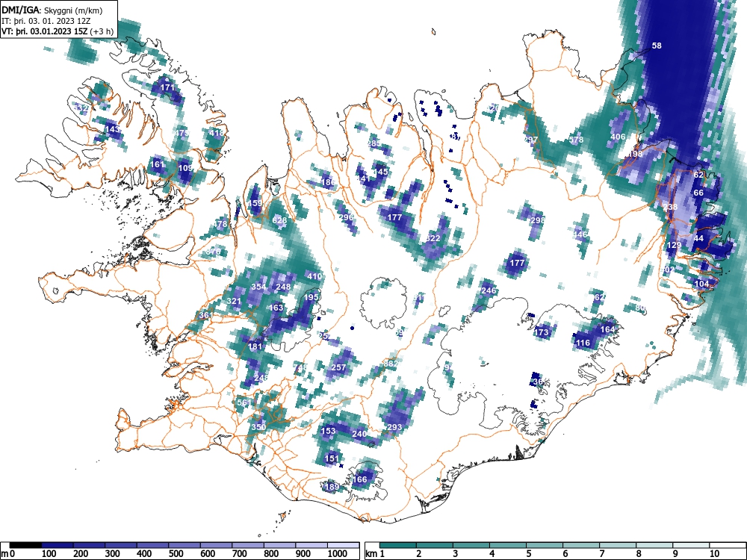Click the 'Skyggni (m/km)' title text
Image resolution: width=747 pixels, height=560 pixels.
pyautogui.click(x=73, y=11)
